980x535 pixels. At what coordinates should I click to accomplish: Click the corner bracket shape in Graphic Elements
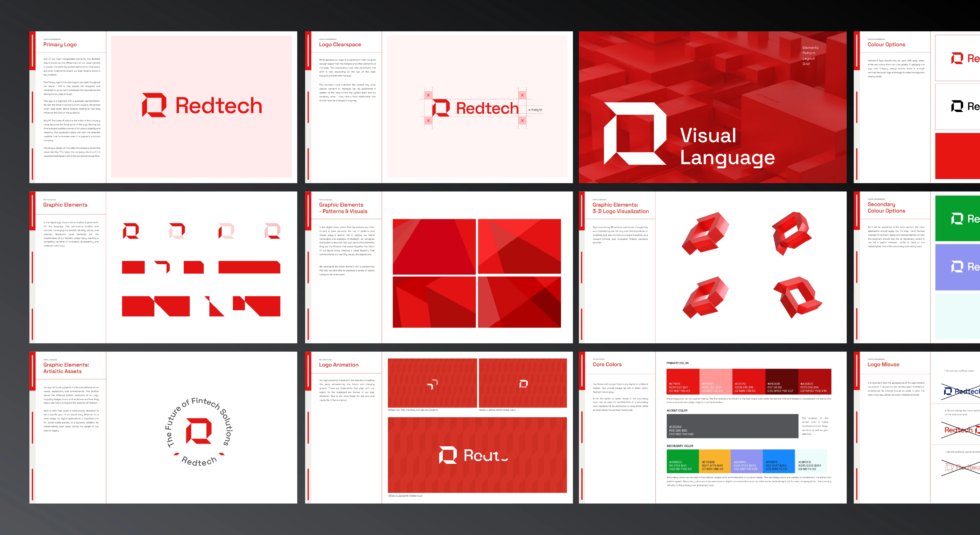(162, 267)
